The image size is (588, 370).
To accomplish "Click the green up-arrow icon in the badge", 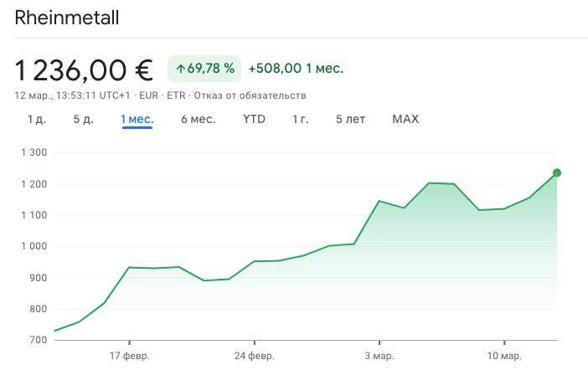I will point(180,69).
